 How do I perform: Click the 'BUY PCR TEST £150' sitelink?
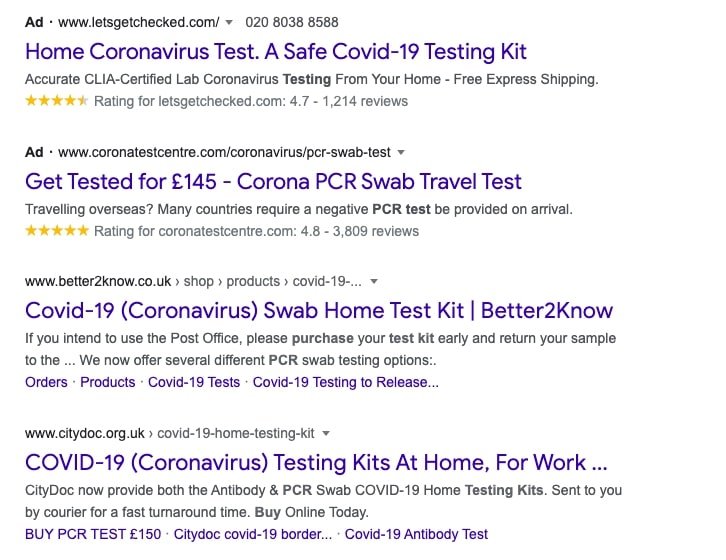[93, 534]
